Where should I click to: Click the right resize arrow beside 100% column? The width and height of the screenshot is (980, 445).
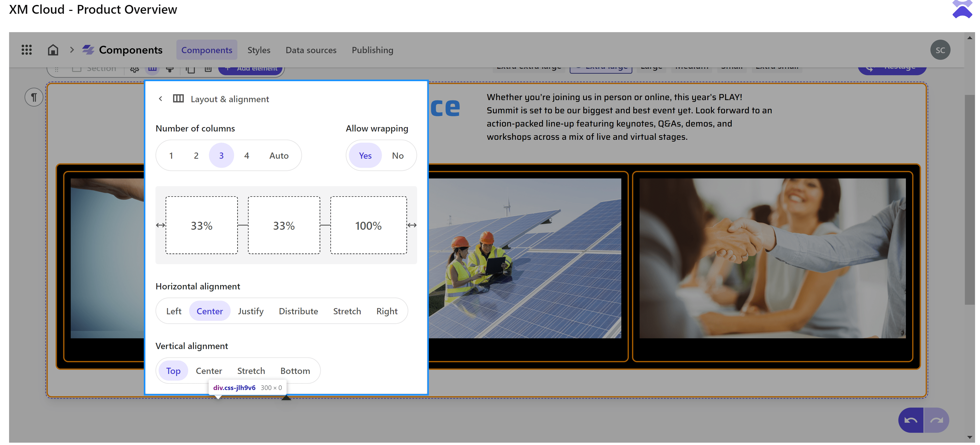click(x=412, y=225)
